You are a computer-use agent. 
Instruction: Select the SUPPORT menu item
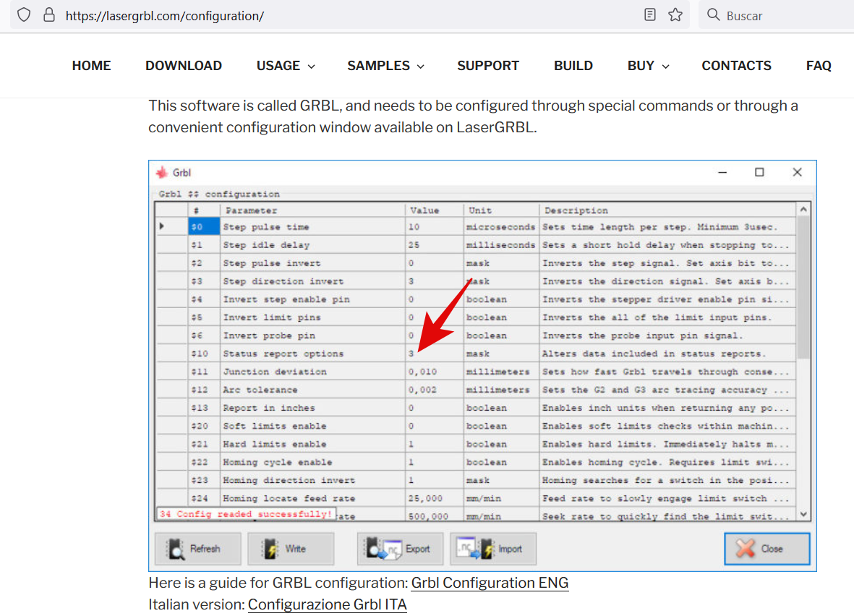point(488,65)
